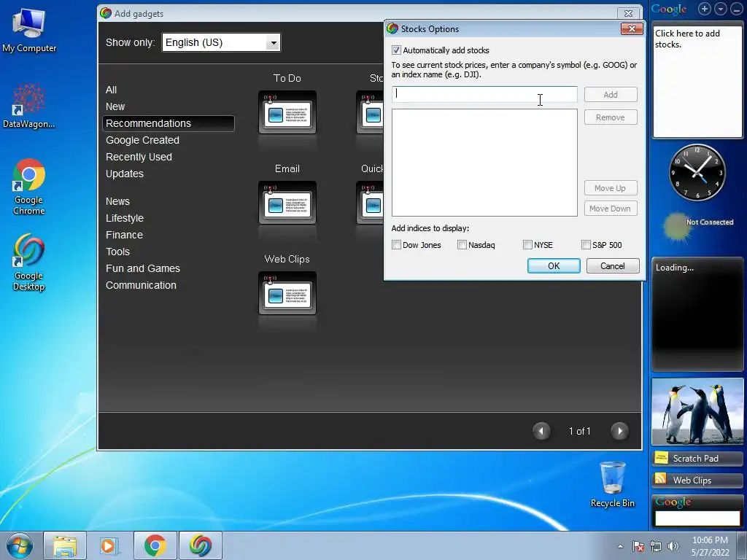This screenshot has width=747, height=560.
Task: Close the Add gadgets window
Action: click(x=628, y=13)
